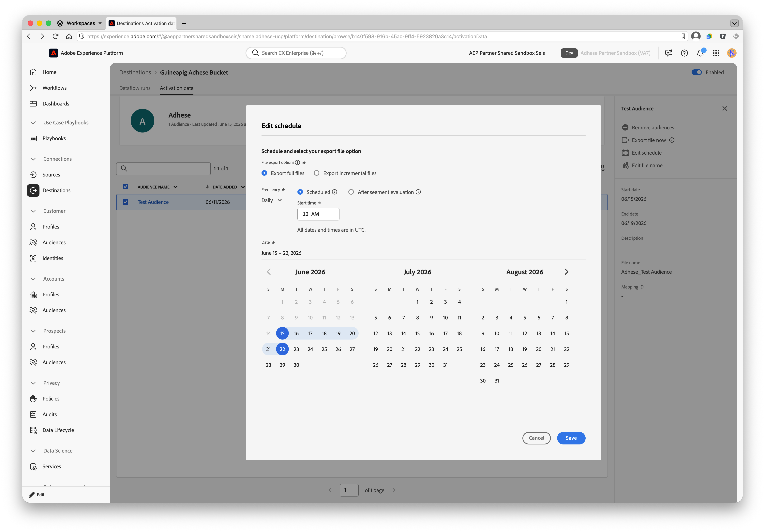The height and width of the screenshot is (532, 765).
Task: Click the Data Lifecycle icon
Action: pos(33,430)
